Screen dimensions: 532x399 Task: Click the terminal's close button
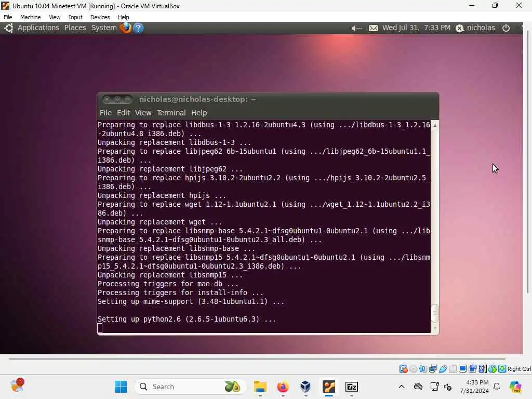click(107, 99)
